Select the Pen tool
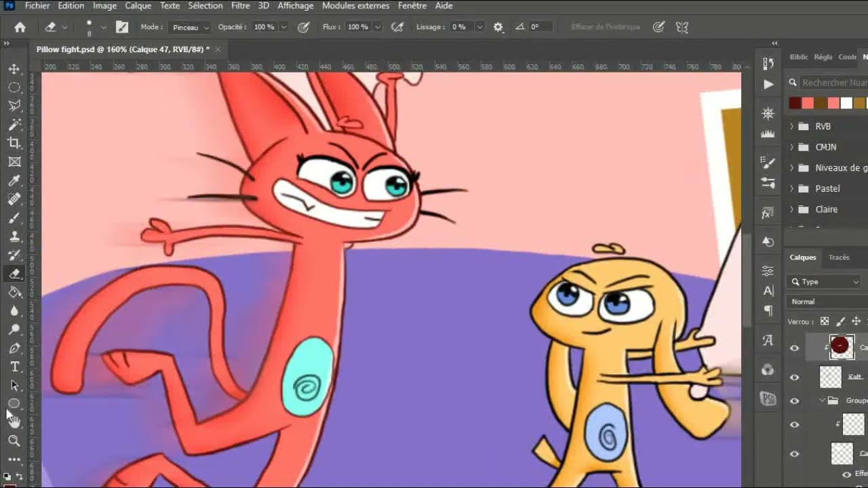 (x=14, y=348)
